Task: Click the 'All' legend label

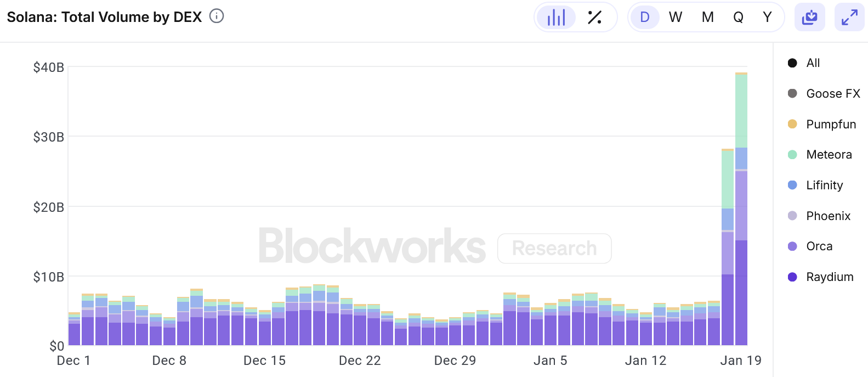Action: (x=813, y=63)
